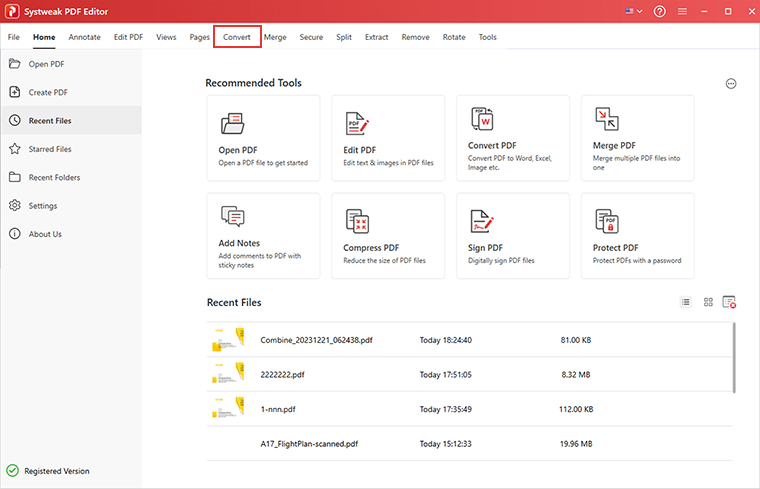Image resolution: width=760 pixels, height=489 pixels.
Task: Open the Remove tab
Action: tap(415, 37)
